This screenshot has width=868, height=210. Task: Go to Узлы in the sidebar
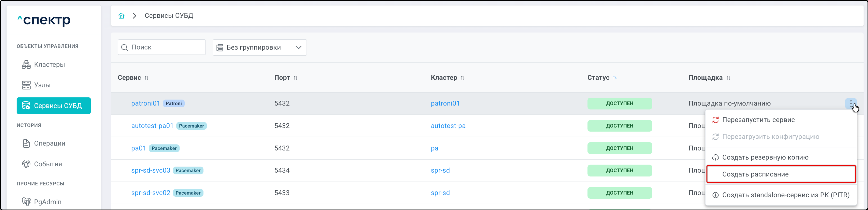click(42, 85)
